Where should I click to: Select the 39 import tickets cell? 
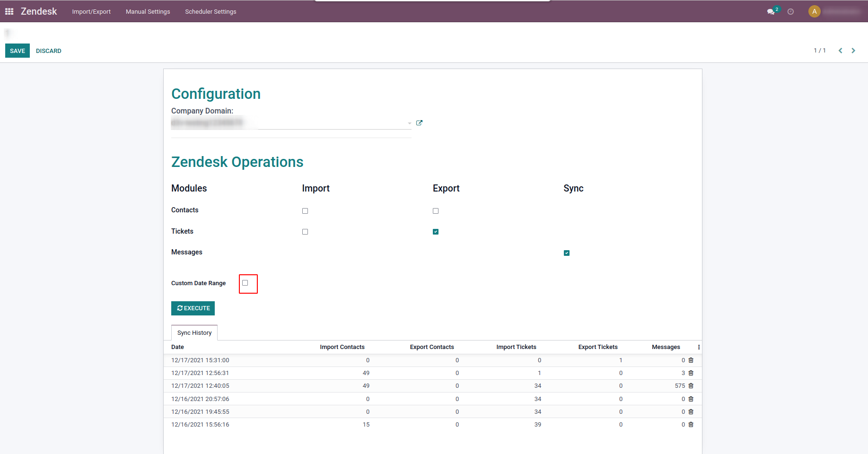click(x=538, y=425)
